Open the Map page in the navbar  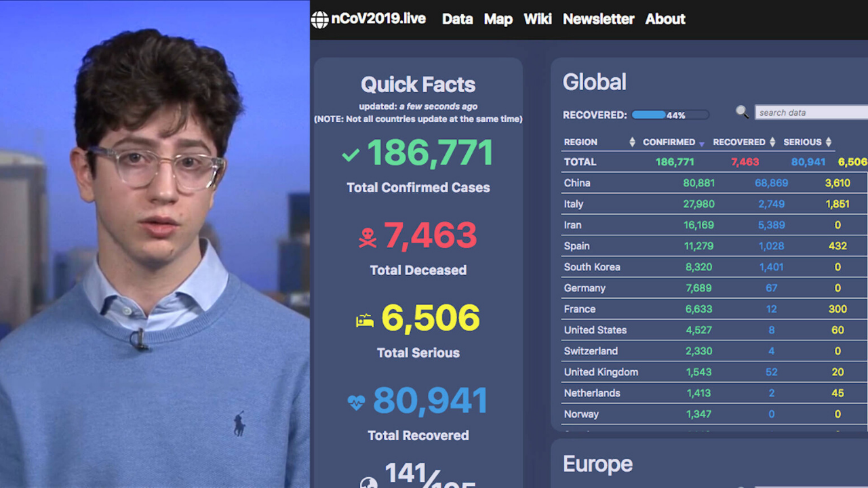498,19
